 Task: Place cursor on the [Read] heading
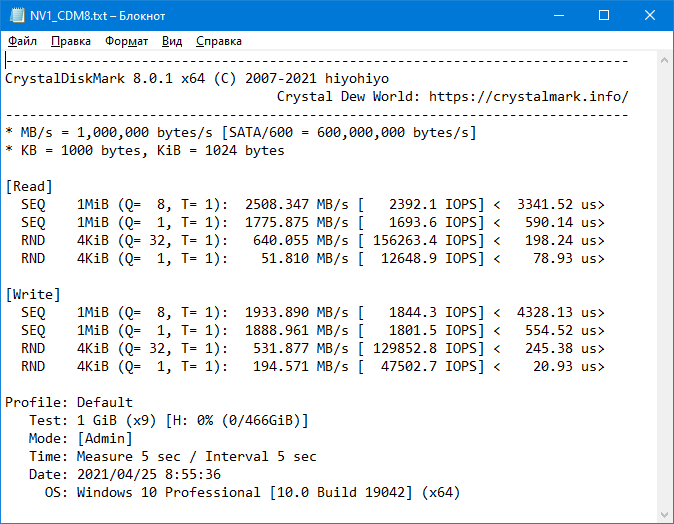[29, 187]
